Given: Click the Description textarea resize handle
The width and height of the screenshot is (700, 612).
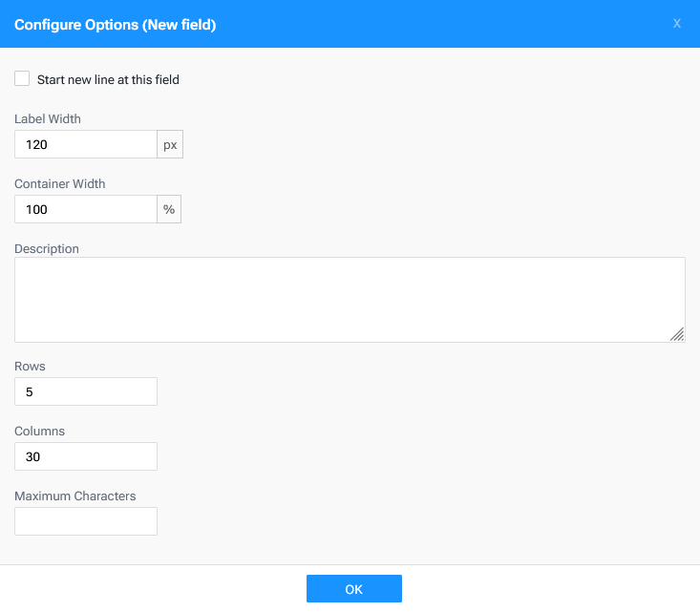Looking at the screenshot, I should 677,334.
